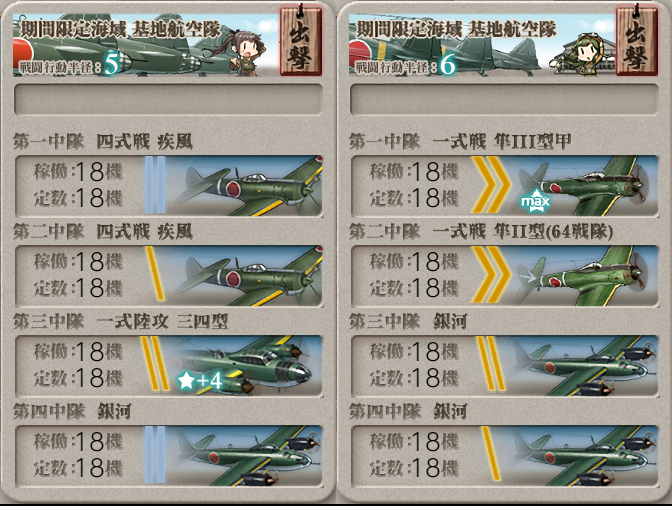The width and height of the screenshot is (672, 506).
Task: Click left base empty name field
Action: pos(168,99)
